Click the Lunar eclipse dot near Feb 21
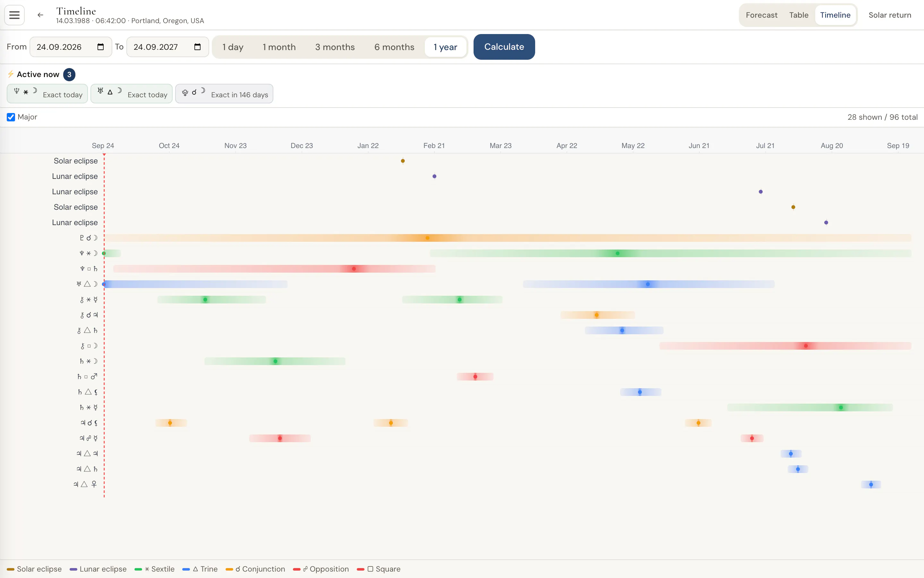Image resolution: width=924 pixels, height=578 pixels. point(434,176)
